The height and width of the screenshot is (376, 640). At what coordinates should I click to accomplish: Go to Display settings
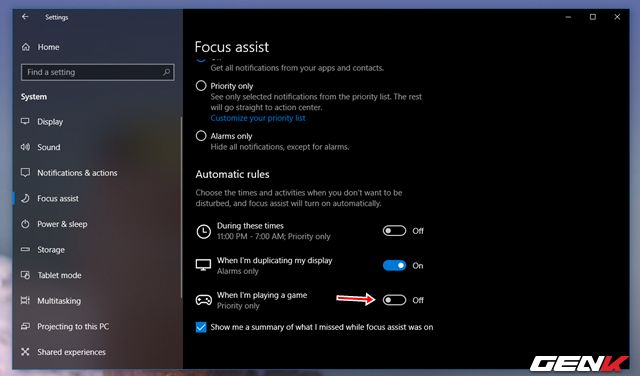(50, 122)
